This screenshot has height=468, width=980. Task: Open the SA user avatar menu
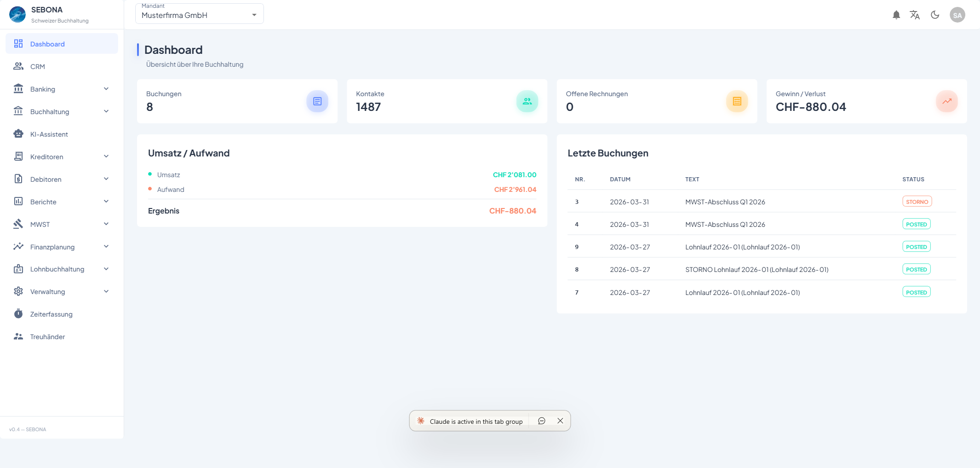pyautogui.click(x=957, y=15)
